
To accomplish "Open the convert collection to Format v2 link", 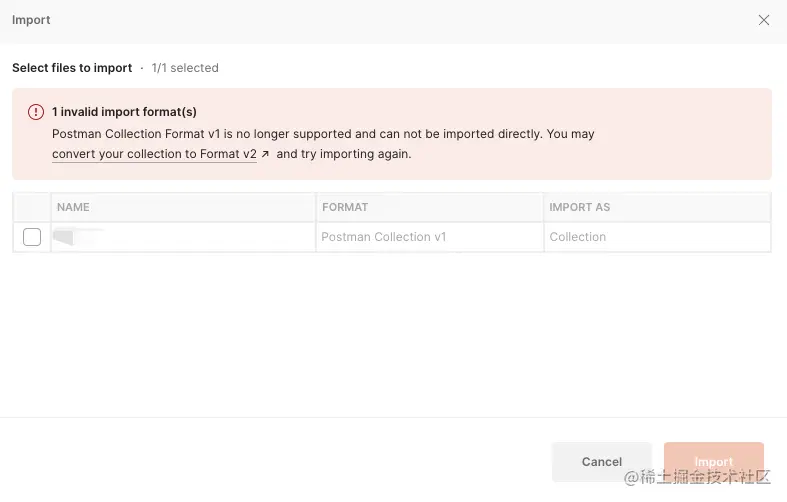I will click(x=154, y=154).
